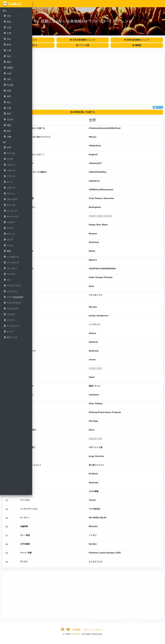Click the pin icon beside 大阪
The image size is (165, 644).
(x=5, y=27)
